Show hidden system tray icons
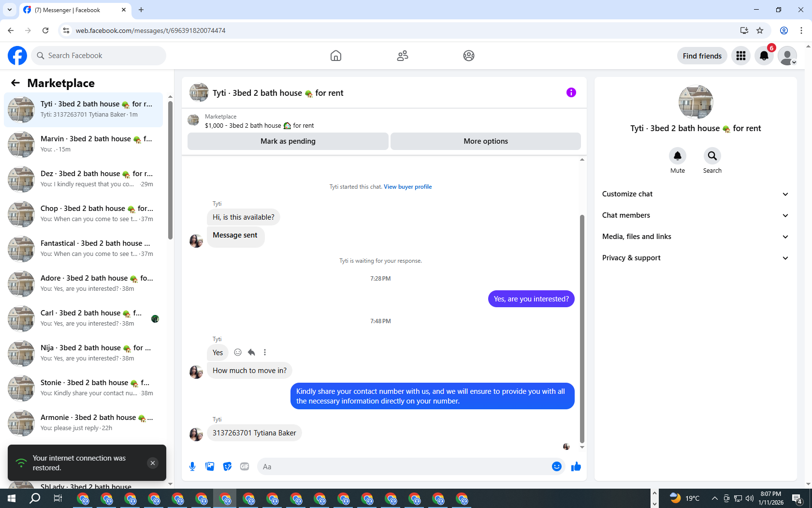The height and width of the screenshot is (508, 812). pyautogui.click(x=714, y=498)
